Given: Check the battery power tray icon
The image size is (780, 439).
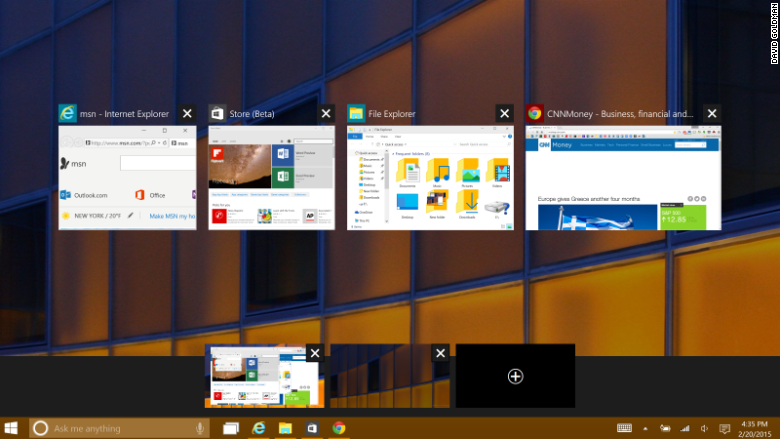Looking at the screenshot, I should pos(665,428).
